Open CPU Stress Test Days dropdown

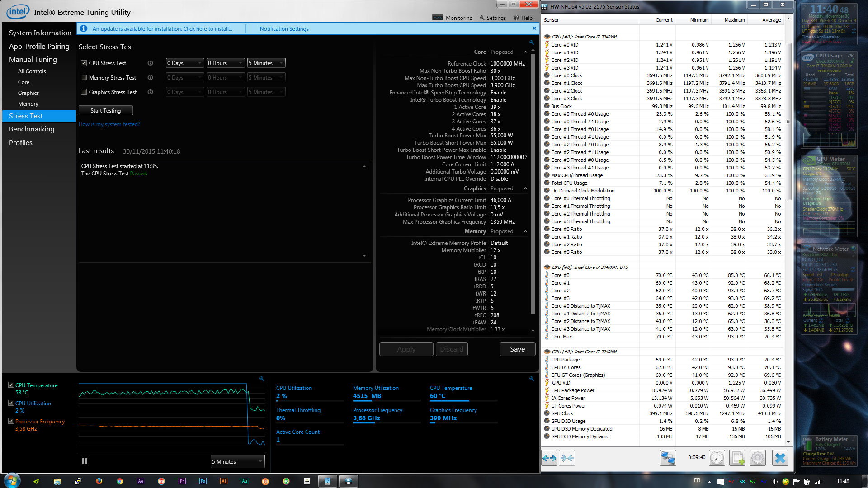coord(185,63)
